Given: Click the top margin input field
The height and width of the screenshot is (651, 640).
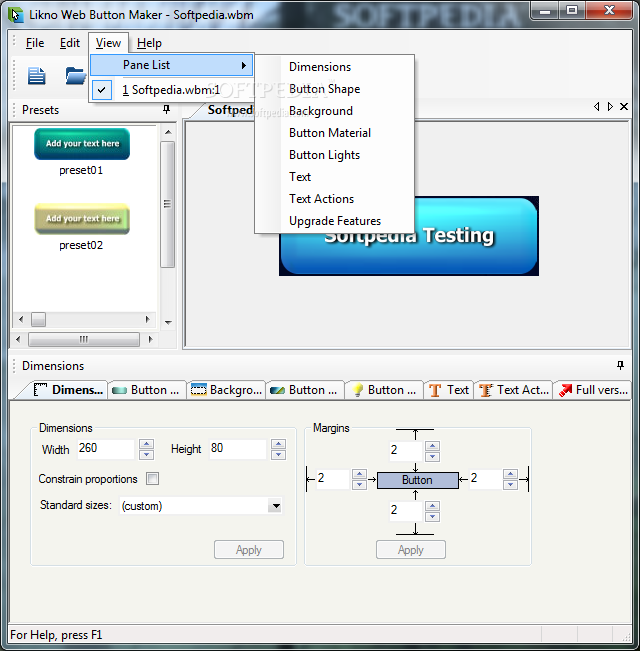Looking at the screenshot, I should pyautogui.click(x=405, y=451).
